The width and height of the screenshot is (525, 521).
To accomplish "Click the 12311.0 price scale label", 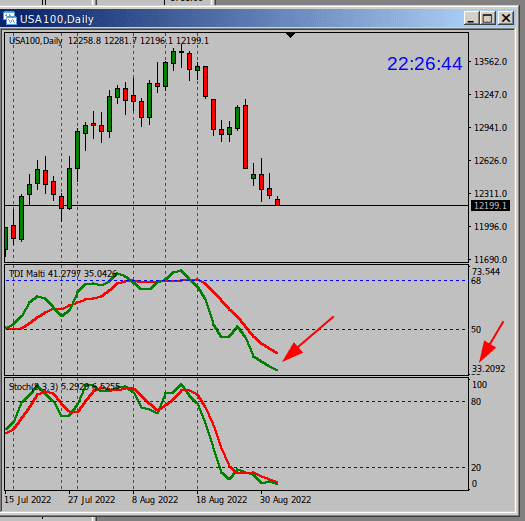I will (x=490, y=194).
